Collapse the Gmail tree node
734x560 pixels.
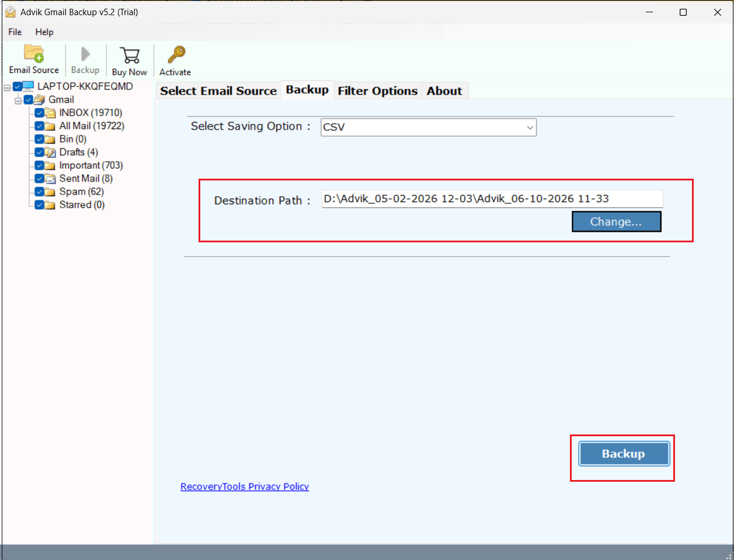coord(18,100)
